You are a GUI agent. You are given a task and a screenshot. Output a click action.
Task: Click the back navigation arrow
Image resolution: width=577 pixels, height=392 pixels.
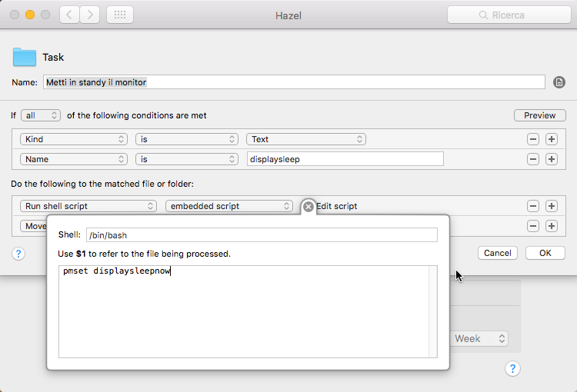click(69, 15)
